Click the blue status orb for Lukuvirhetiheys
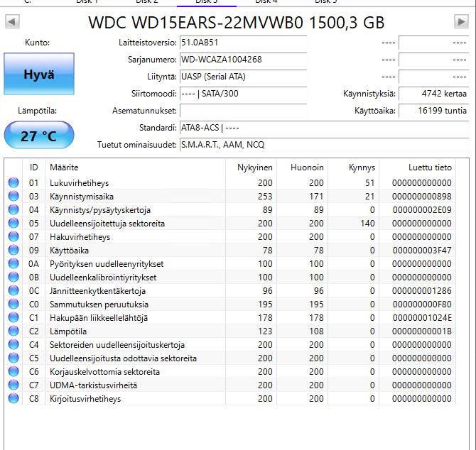Screen dimensions: 476x450 pyautogui.click(x=13, y=182)
